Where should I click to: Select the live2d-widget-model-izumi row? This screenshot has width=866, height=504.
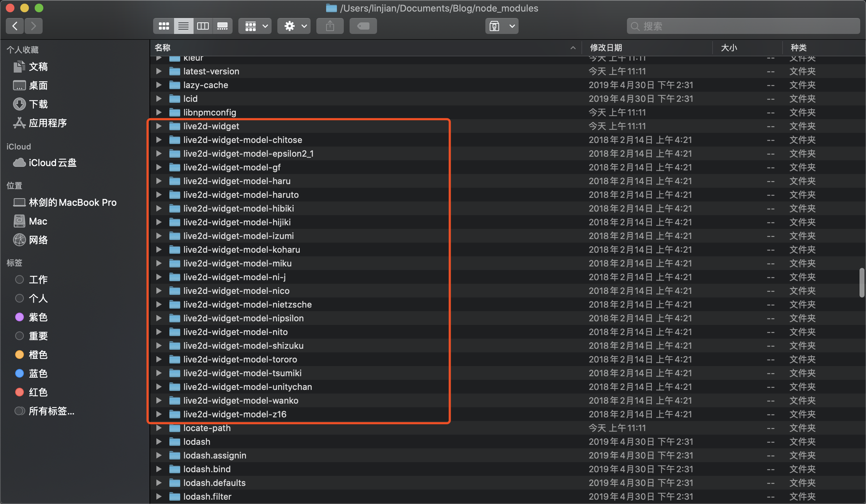pyautogui.click(x=508, y=236)
